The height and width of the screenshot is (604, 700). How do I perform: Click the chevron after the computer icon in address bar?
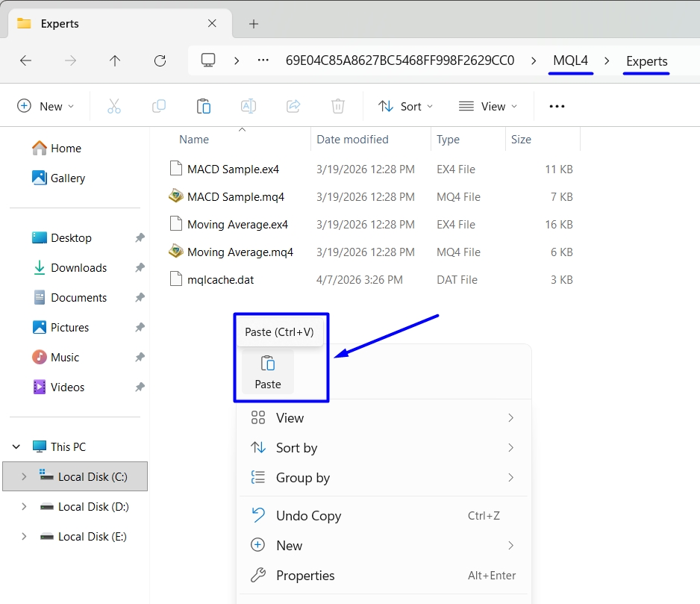[x=237, y=60]
